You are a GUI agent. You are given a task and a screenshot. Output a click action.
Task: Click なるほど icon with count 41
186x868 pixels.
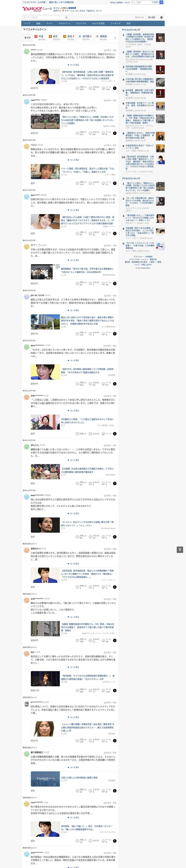tap(91, 233)
